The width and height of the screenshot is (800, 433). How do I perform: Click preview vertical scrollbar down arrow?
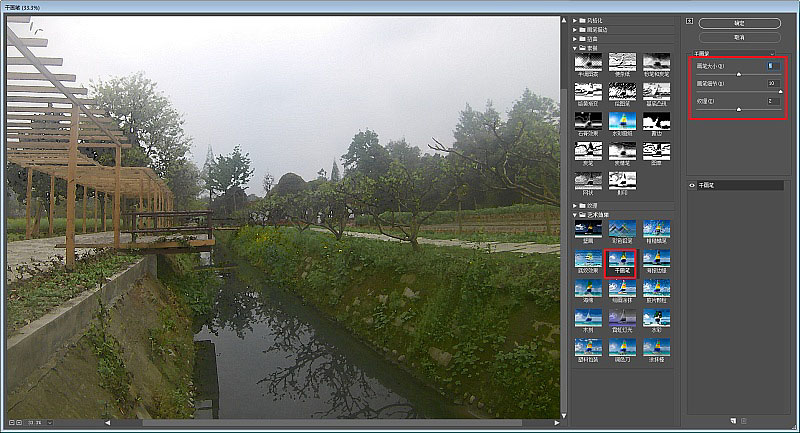564,416
